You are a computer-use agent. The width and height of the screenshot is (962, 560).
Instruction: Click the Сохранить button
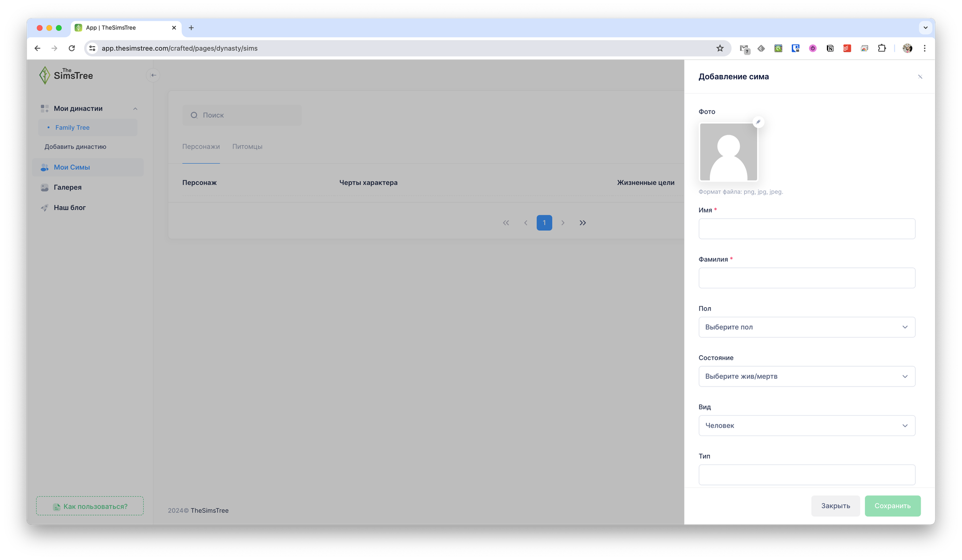tap(892, 506)
